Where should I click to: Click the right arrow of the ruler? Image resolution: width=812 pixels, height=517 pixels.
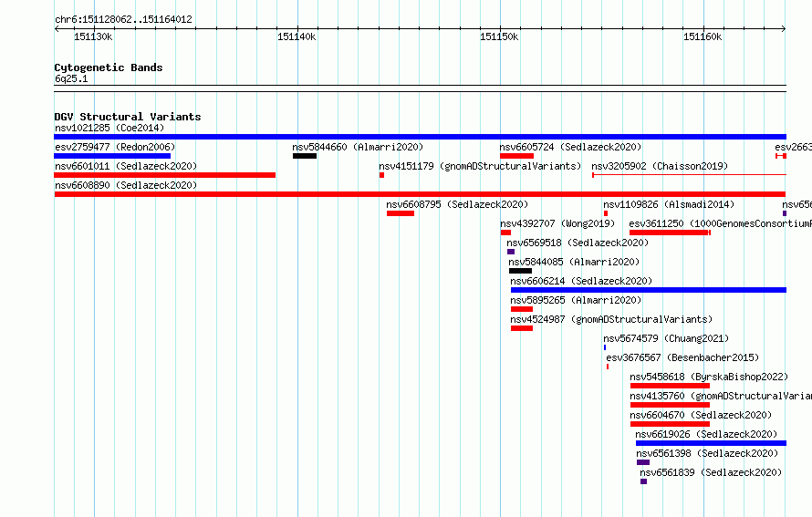[784, 29]
